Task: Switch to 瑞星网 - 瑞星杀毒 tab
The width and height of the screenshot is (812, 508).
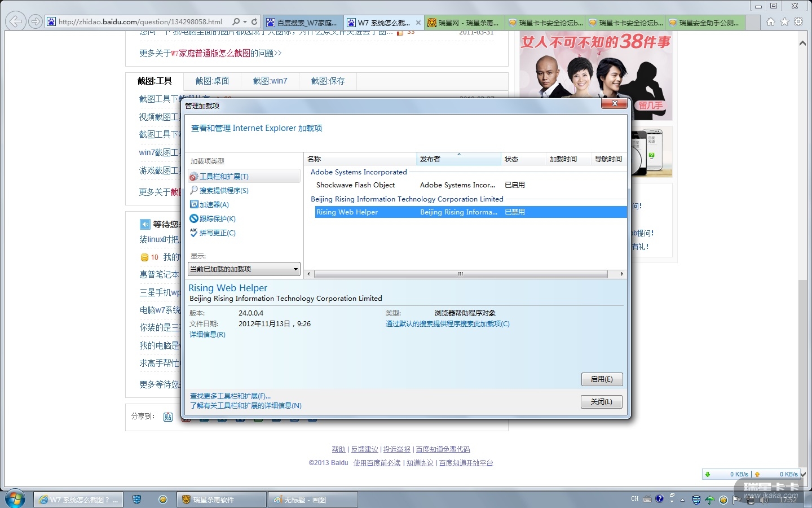Action: (464, 23)
